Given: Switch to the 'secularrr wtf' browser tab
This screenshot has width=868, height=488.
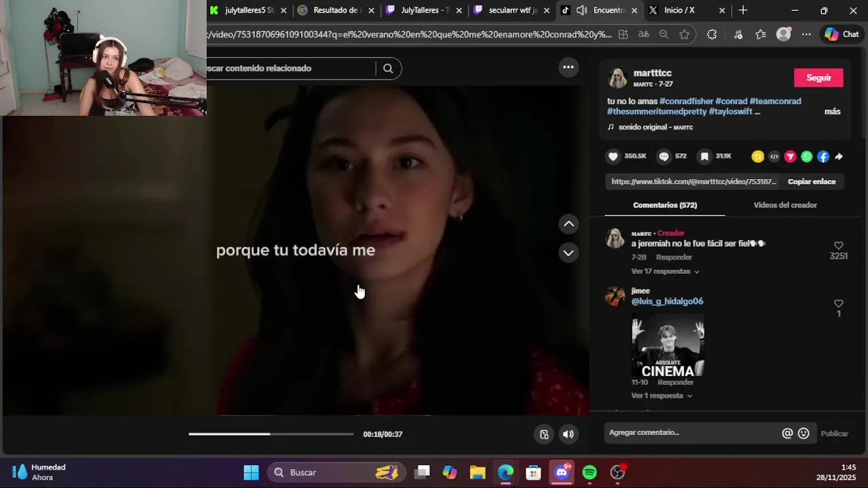Looking at the screenshot, I should [x=513, y=10].
